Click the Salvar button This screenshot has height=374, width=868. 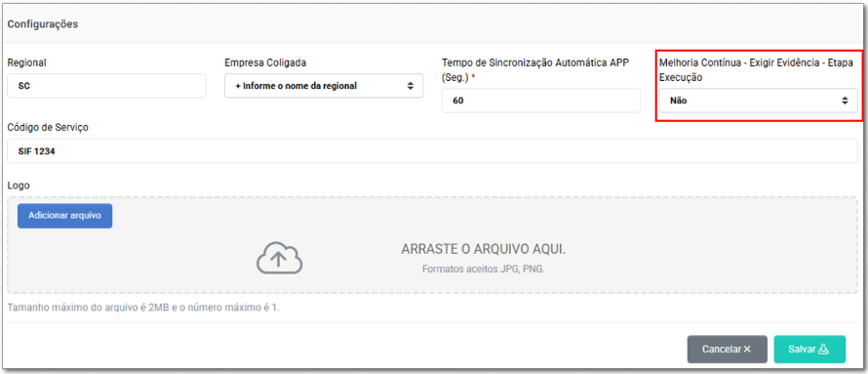click(x=809, y=349)
